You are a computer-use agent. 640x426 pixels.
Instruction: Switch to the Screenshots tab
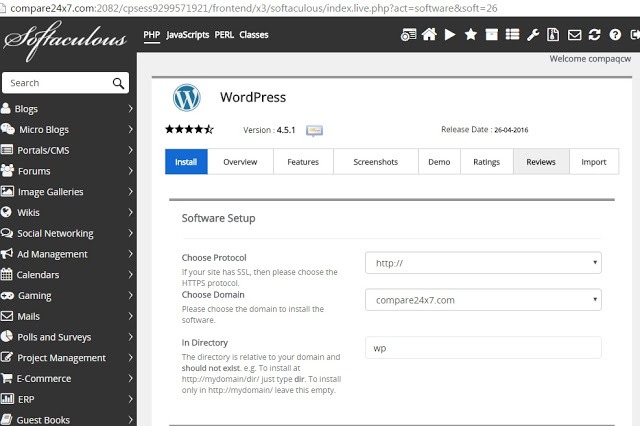point(375,162)
